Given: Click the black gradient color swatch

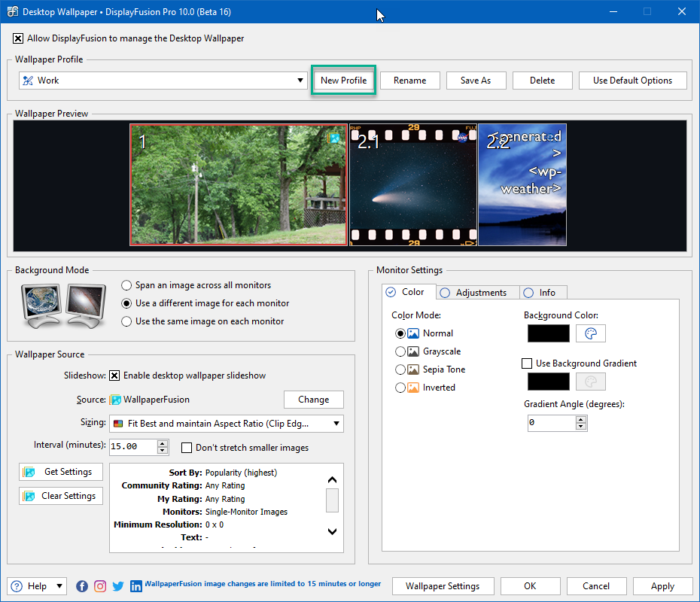Looking at the screenshot, I should point(549,382).
